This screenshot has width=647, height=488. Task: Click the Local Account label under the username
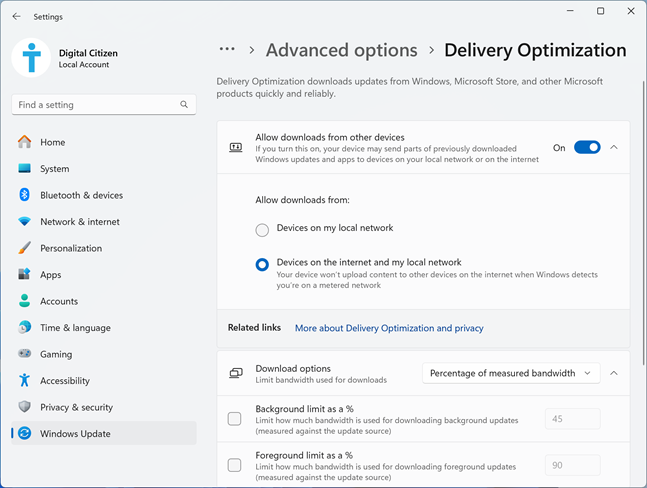pos(84,65)
